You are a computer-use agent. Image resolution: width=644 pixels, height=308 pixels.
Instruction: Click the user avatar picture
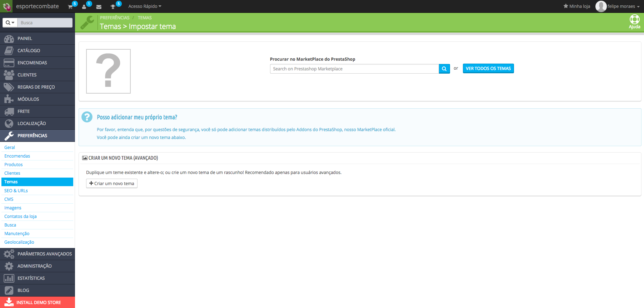pyautogui.click(x=601, y=6)
